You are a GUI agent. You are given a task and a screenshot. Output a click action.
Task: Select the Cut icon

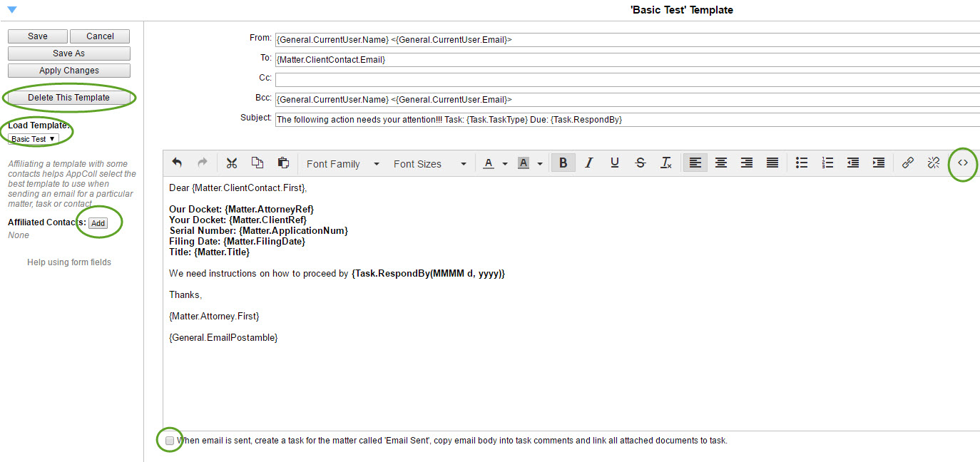[x=232, y=163]
